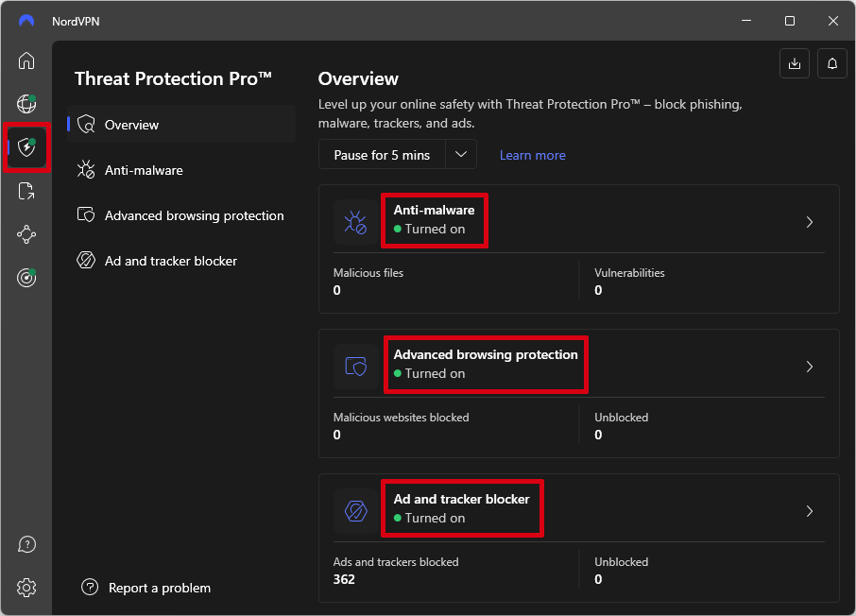Viewport: 856px width, 616px height.
Task: Open the Meshnet nodes icon in sidebar
Action: coord(26,235)
